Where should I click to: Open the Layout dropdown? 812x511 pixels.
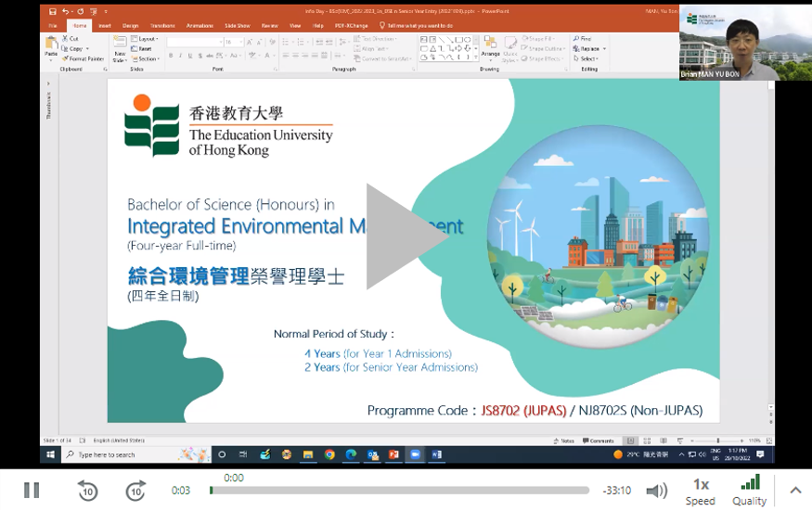(145, 39)
